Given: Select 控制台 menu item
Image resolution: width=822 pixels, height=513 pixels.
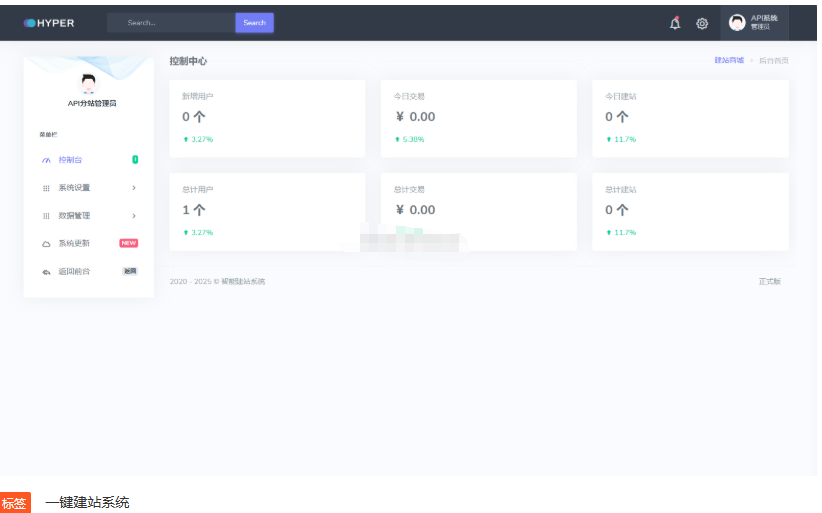Looking at the screenshot, I should 89,160.
